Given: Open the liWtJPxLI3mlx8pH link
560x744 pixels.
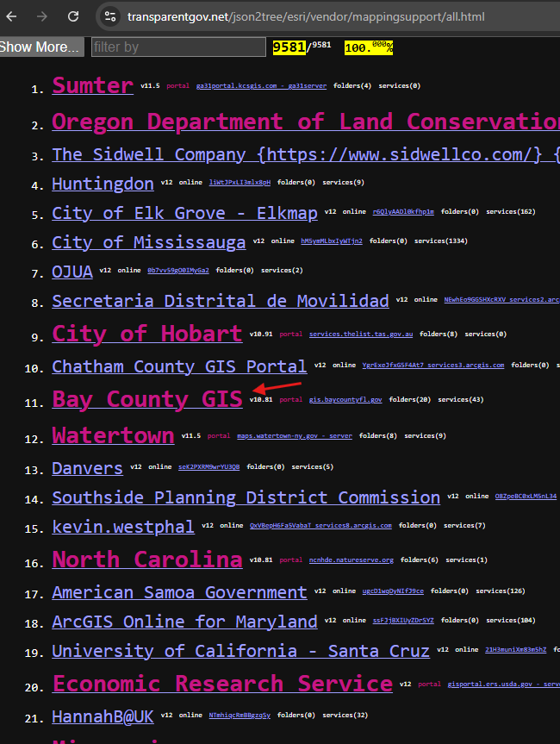Looking at the screenshot, I should [x=240, y=182].
